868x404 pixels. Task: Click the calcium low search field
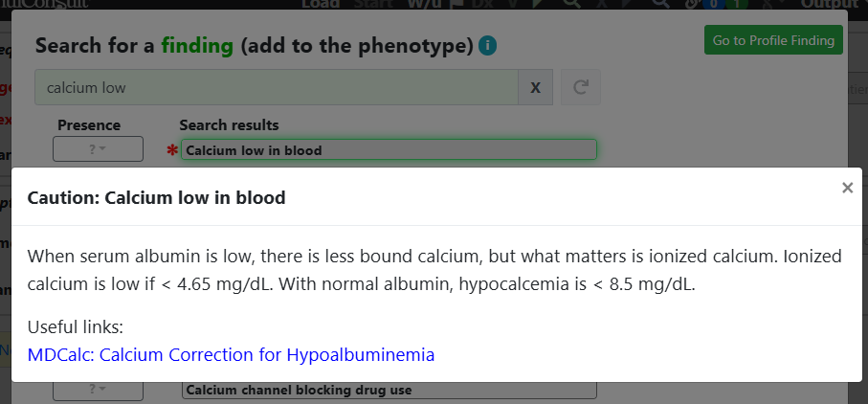(277, 87)
